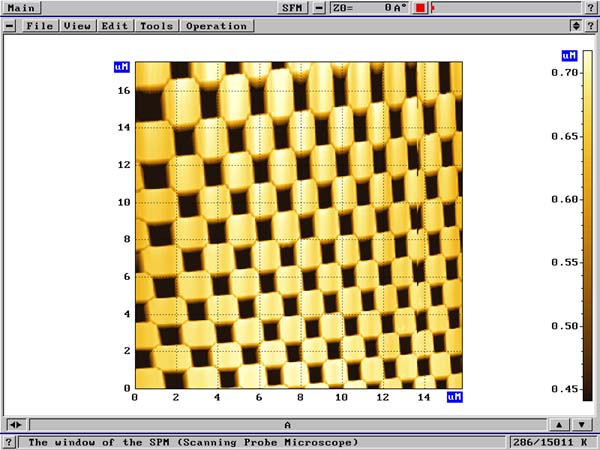
Task: Open the Operation menu
Action: [216, 25]
